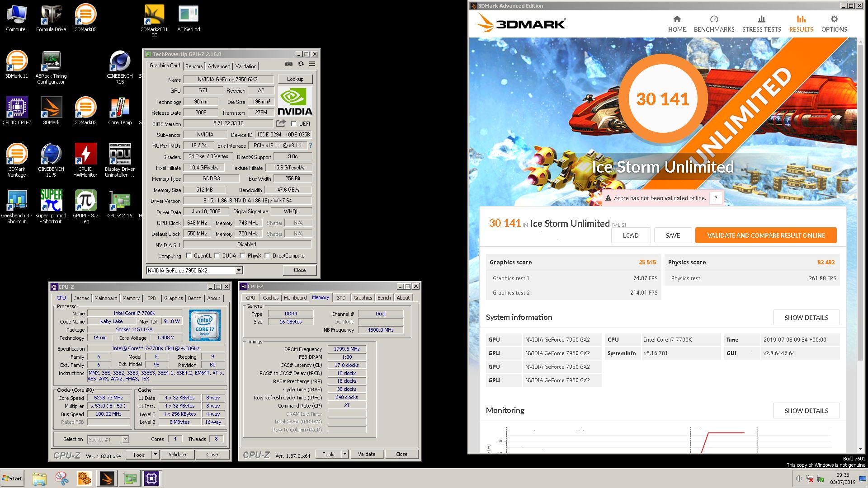The height and width of the screenshot is (488, 868).
Task: Open Core Temp desktop shortcut
Action: coord(120,111)
